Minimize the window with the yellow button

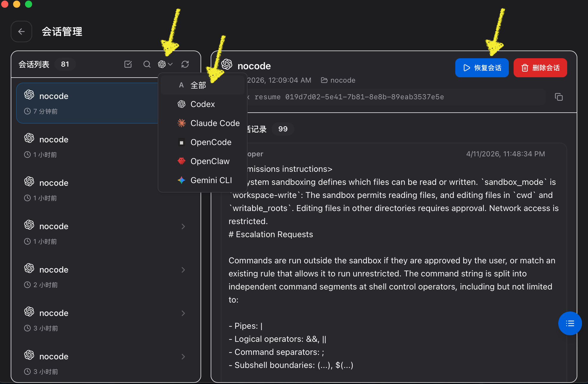(x=17, y=4)
